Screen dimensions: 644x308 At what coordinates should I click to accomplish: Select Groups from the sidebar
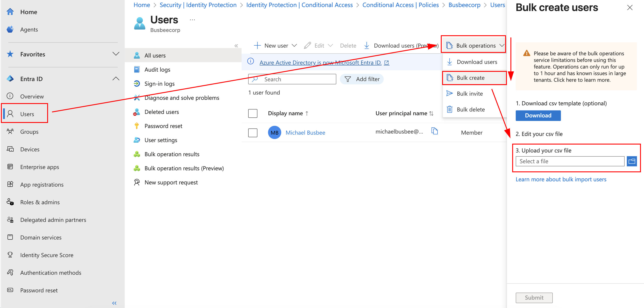pyautogui.click(x=29, y=132)
